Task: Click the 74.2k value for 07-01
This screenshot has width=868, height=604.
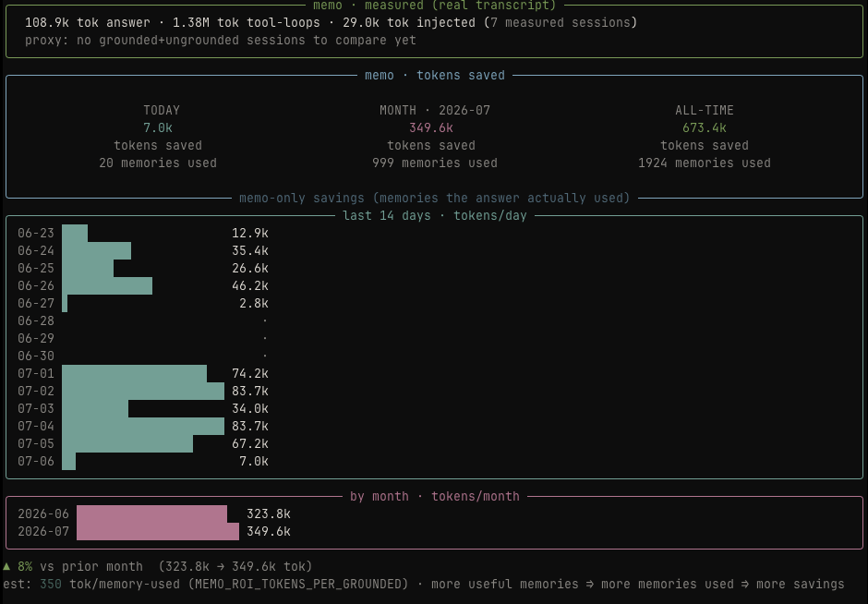Action: [250, 374]
